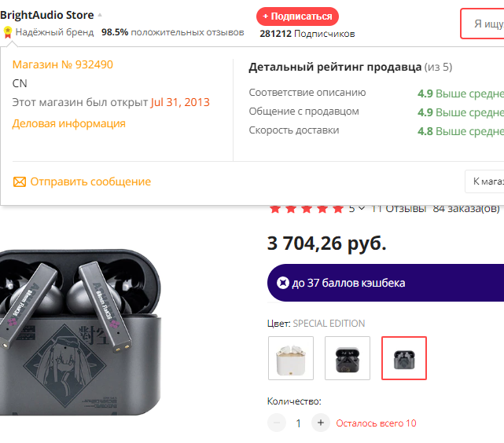
Task: Select the white earbuds color option
Action: [291, 358]
